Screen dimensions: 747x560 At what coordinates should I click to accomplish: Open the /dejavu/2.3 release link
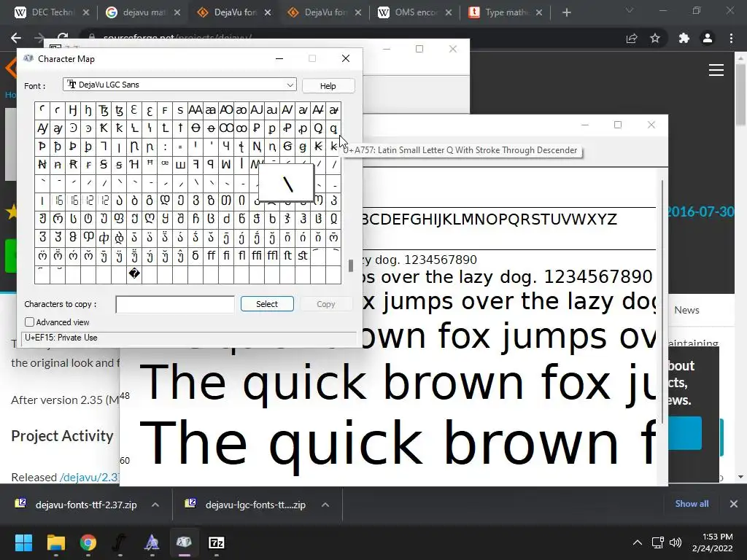click(x=89, y=477)
